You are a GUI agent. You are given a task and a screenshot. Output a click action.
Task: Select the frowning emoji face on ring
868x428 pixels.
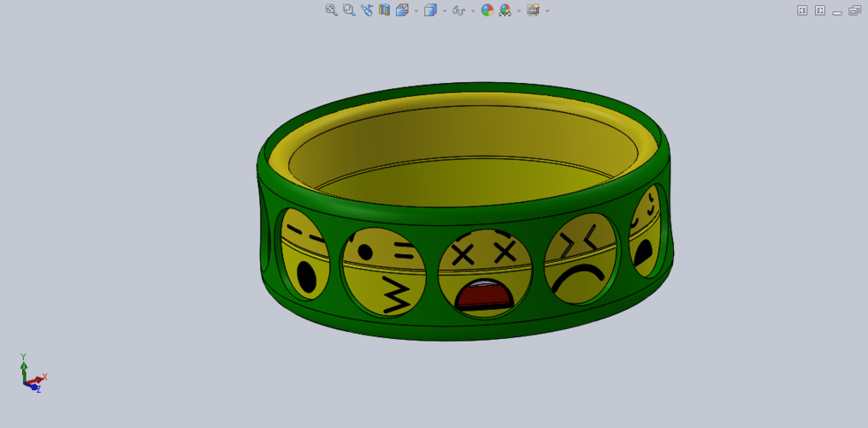coord(581,259)
